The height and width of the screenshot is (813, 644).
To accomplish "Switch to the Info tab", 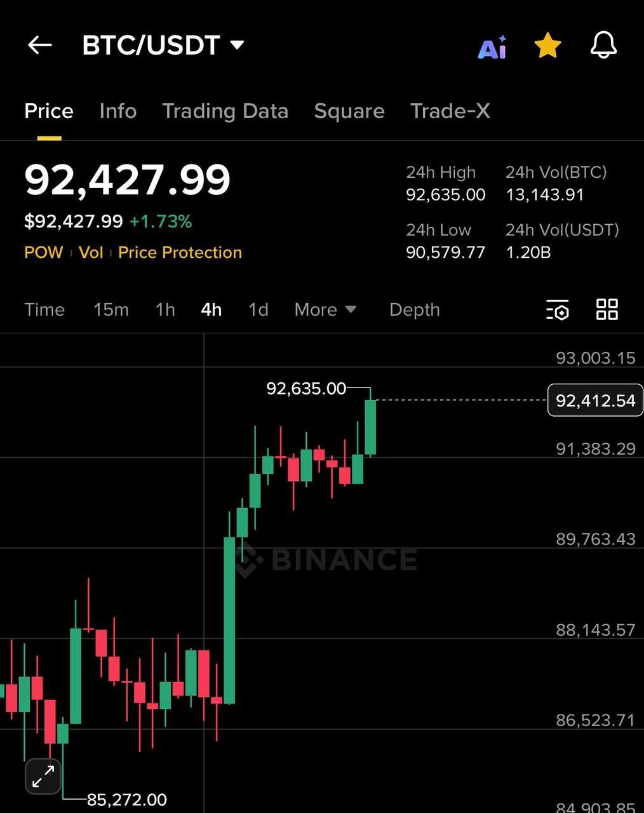I will pos(118,111).
